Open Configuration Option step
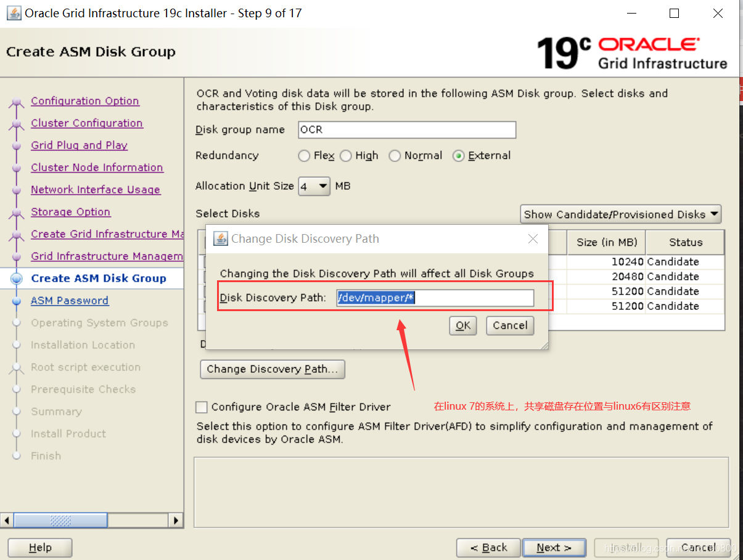This screenshot has width=743, height=560. (x=85, y=101)
